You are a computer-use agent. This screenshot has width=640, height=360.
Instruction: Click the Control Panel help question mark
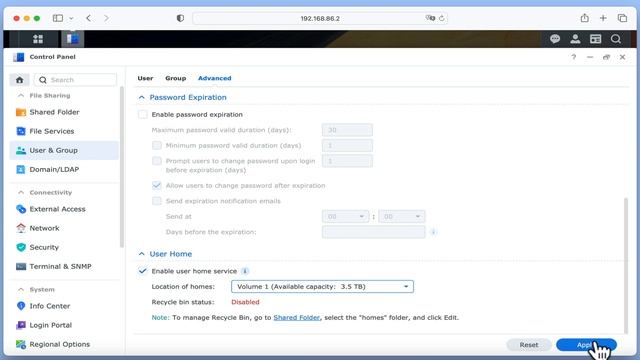(x=573, y=57)
